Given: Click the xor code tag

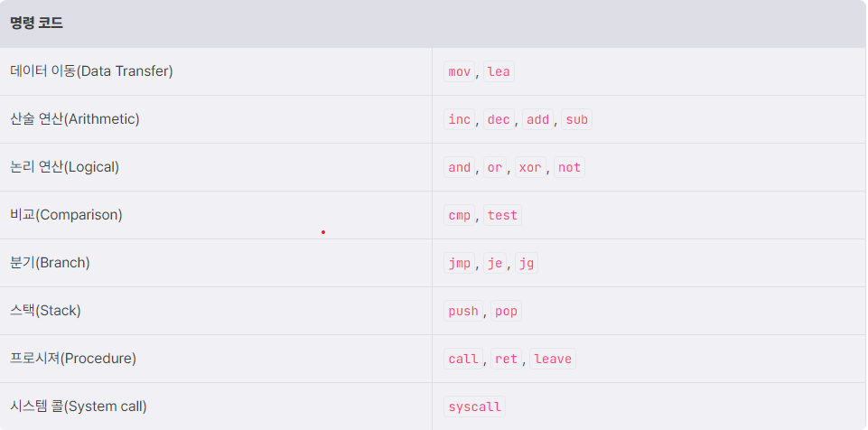Looking at the screenshot, I should point(530,167).
